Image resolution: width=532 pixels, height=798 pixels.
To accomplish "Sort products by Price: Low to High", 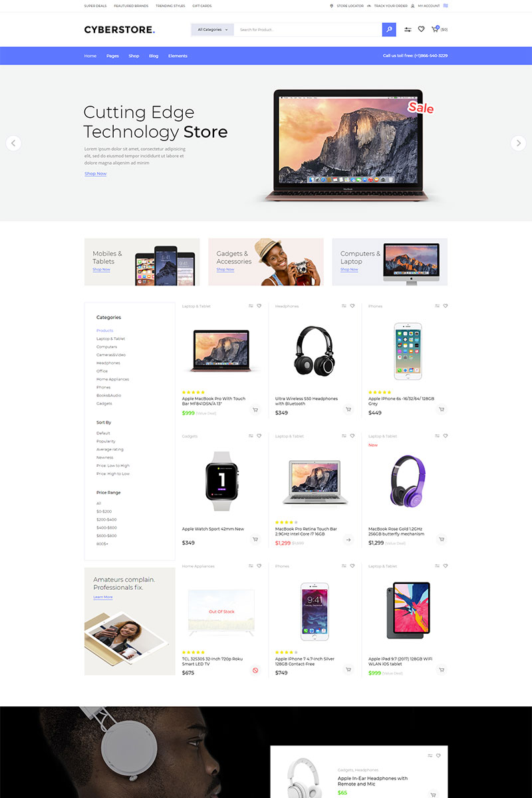I will (113, 465).
